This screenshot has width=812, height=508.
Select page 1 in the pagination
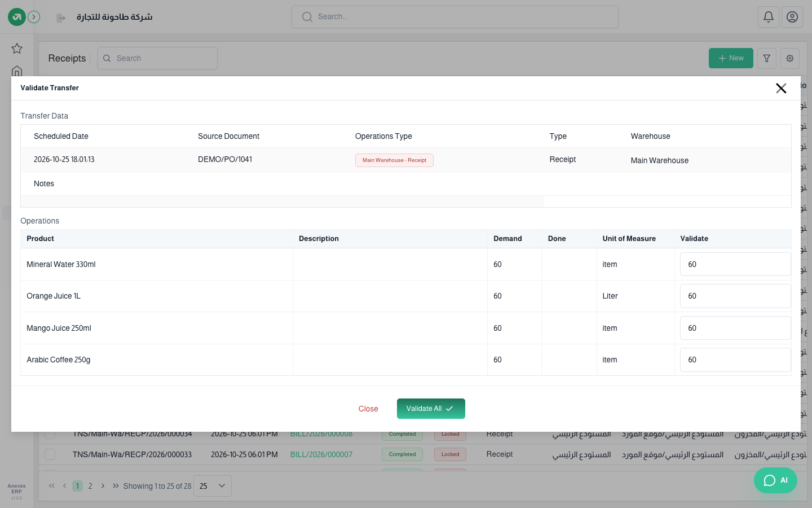[x=78, y=486]
